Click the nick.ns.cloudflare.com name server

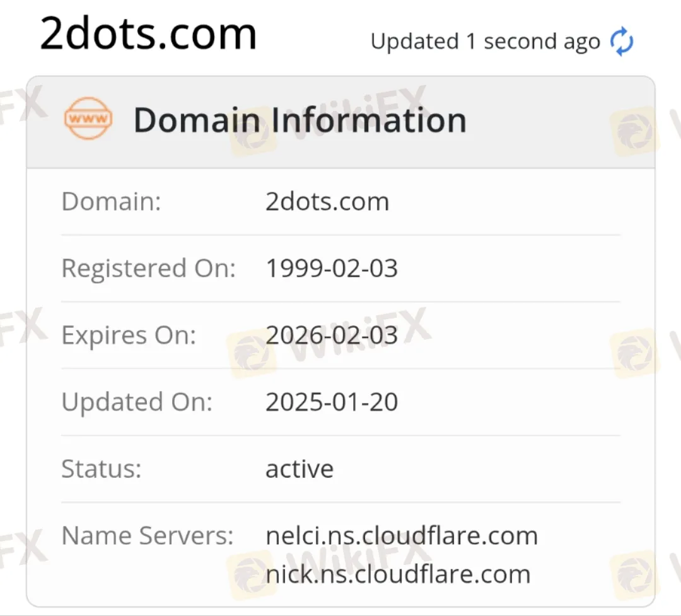click(x=397, y=574)
